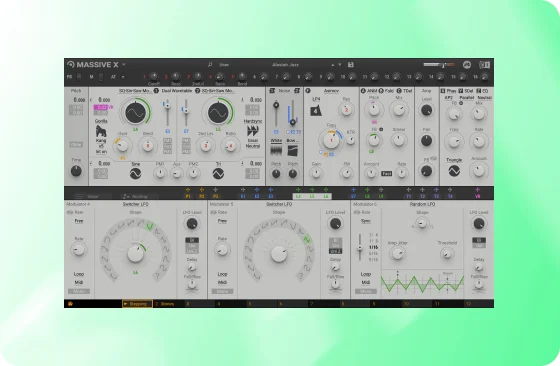This screenshot has width=560, height=366.
Task: Click the White noise waveform thumbnail
Action: click(276, 150)
